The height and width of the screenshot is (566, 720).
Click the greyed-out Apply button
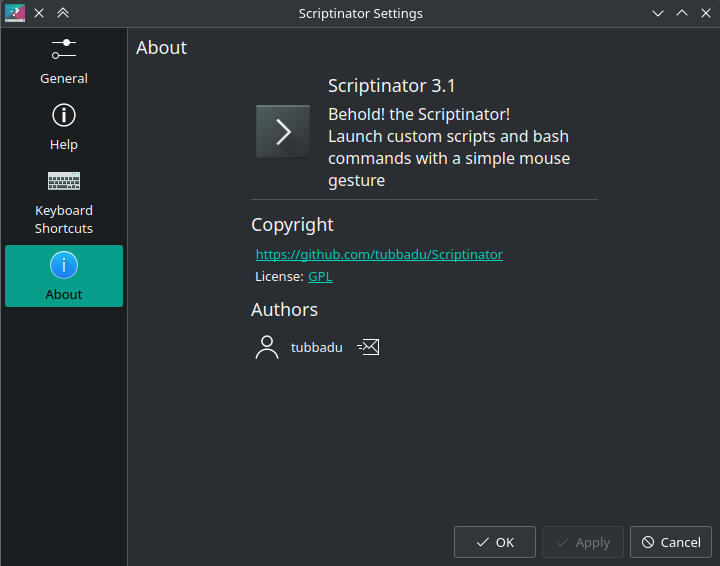(583, 542)
